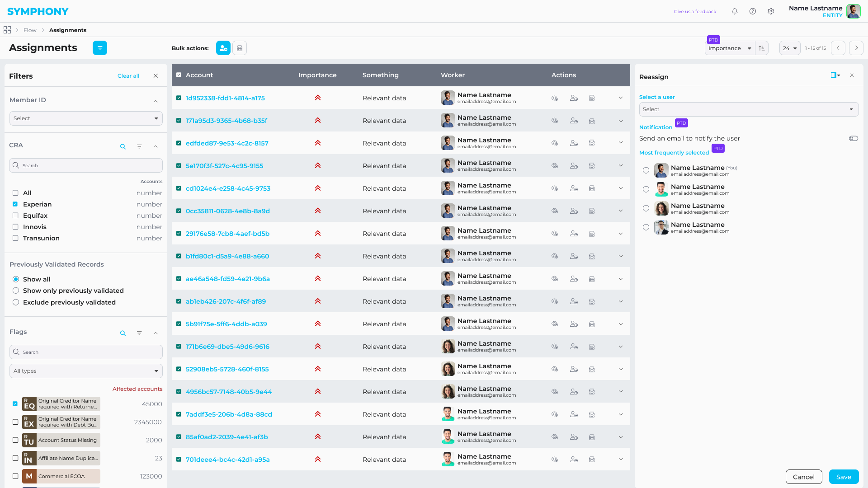Select Exclude previously validated radio
The image size is (868, 488).
[16, 302]
